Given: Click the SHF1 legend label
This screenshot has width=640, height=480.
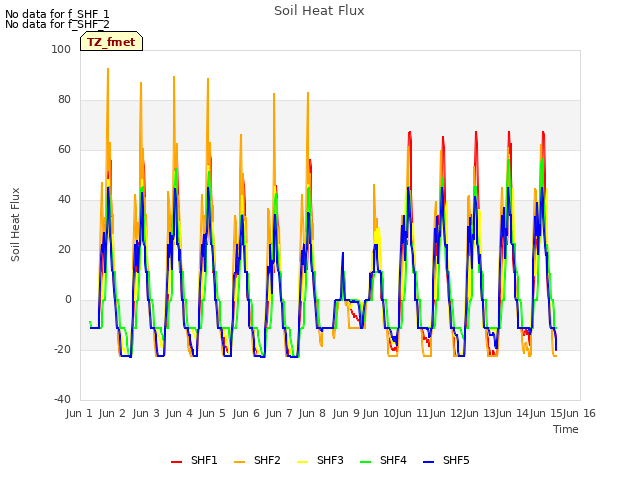Looking at the screenshot, I should [204, 460].
